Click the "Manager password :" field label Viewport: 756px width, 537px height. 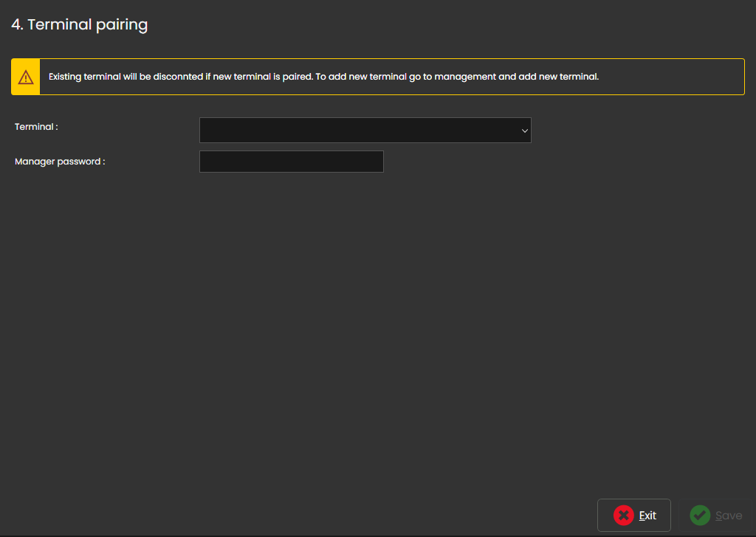tap(60, 162)
